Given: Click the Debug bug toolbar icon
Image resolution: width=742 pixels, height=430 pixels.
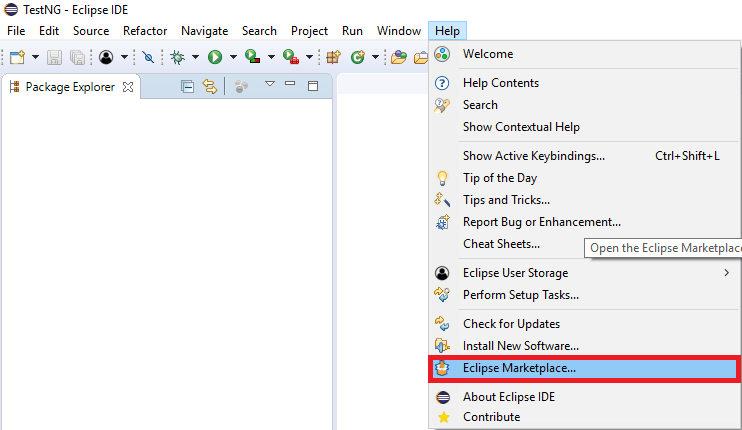Looking at the screenshot, I should click(x=177, y=57).
